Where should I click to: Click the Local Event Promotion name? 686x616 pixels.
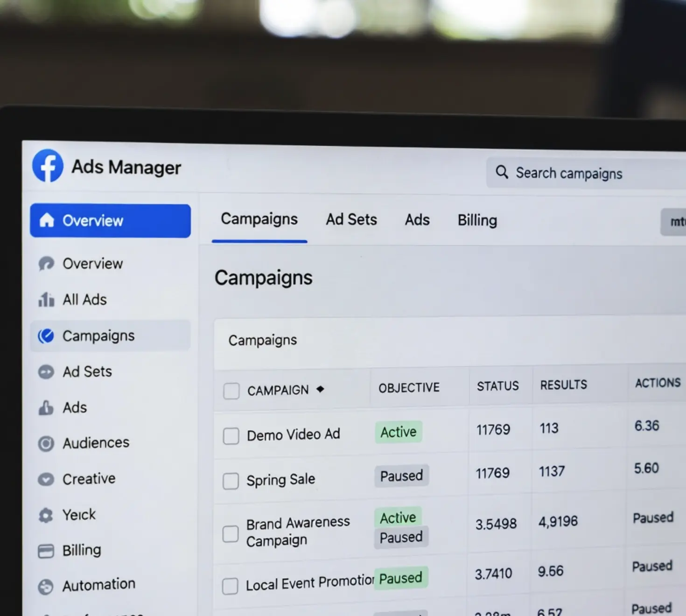pyautogui.click(x=309, y=582)
